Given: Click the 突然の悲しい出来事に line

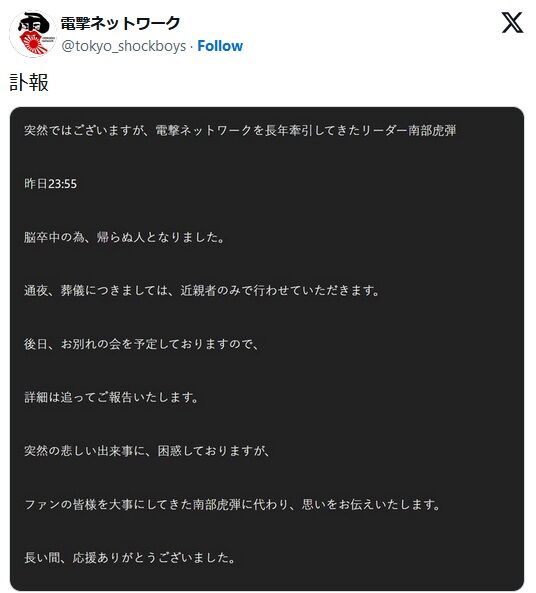Looking at the screenshot, I should click(x=147, y=451).
